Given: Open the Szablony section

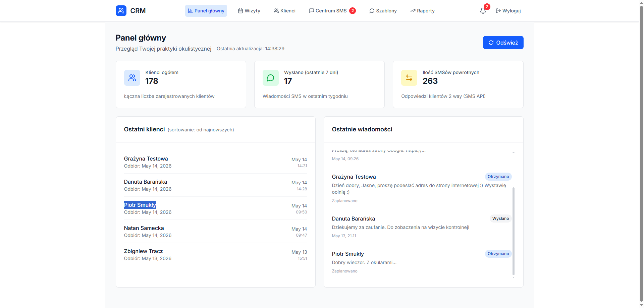Looking at the screenshot, I should (x=383, y=11).
